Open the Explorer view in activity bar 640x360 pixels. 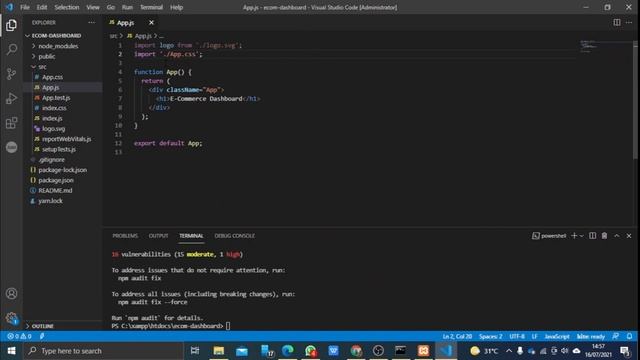11,25
